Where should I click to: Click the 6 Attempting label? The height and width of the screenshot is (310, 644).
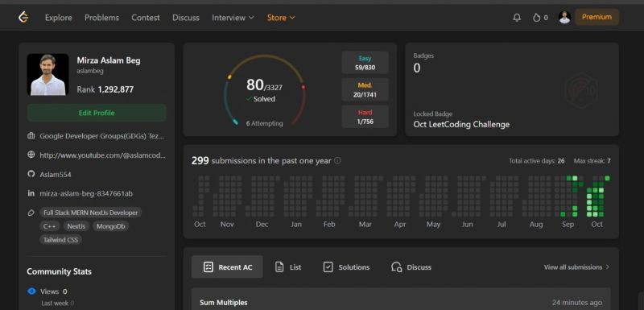pos(265,123)
